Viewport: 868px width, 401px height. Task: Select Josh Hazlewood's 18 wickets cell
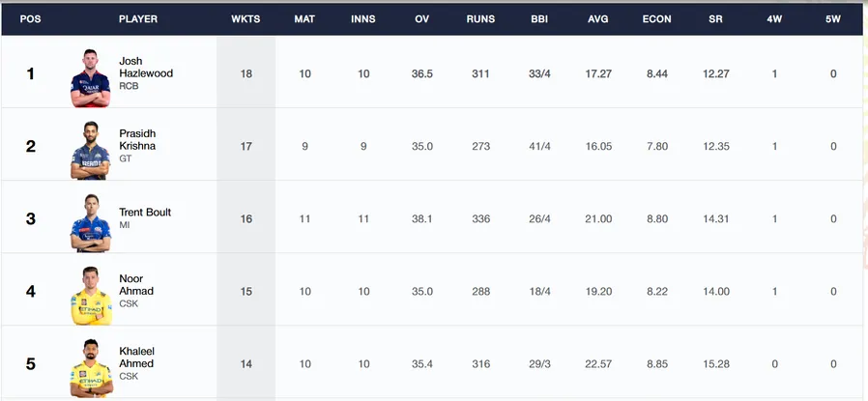point(246,73)
